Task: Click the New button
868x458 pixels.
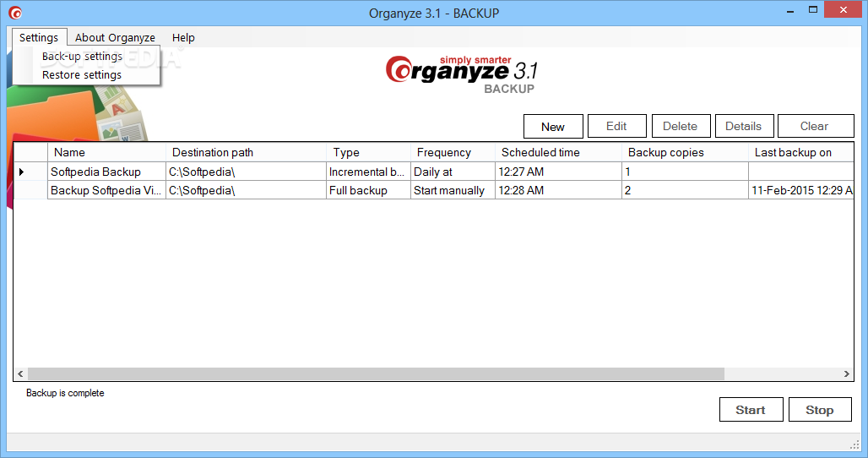Action: [x=553, y=127]
